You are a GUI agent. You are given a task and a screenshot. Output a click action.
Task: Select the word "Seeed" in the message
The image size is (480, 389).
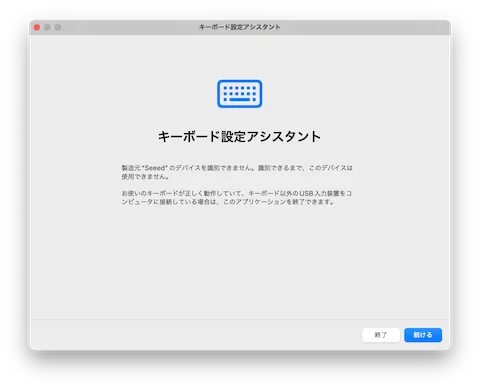[x=155, y=168]
